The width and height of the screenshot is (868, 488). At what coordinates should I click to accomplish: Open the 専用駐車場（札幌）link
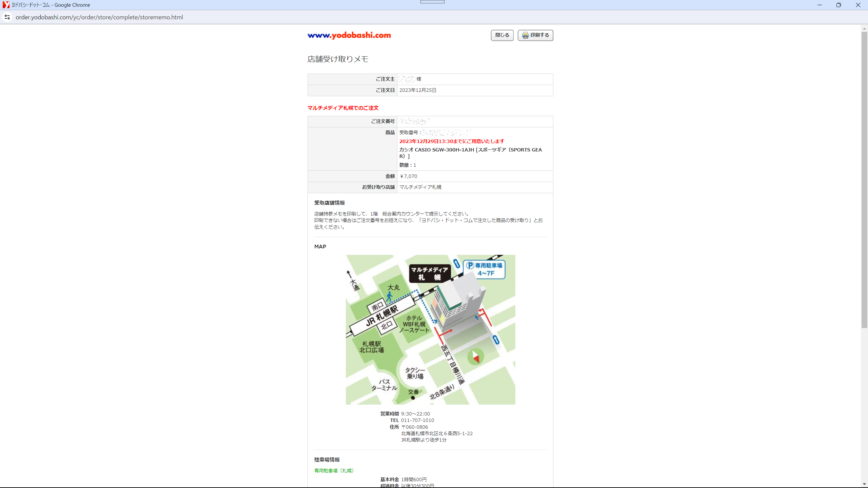(334, 470)
